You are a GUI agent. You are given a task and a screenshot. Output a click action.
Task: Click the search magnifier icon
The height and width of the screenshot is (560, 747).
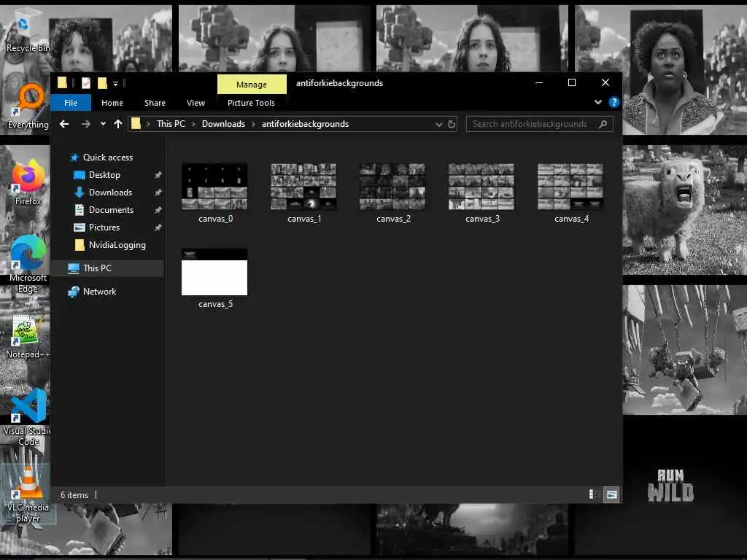[x=603, y=124]
